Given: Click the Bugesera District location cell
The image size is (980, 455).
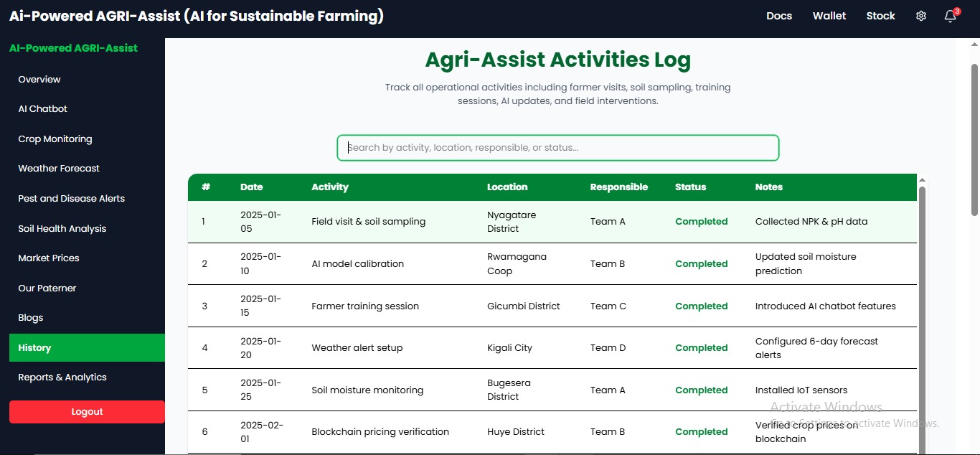Looking at the screenshot, I should [509, 390].
